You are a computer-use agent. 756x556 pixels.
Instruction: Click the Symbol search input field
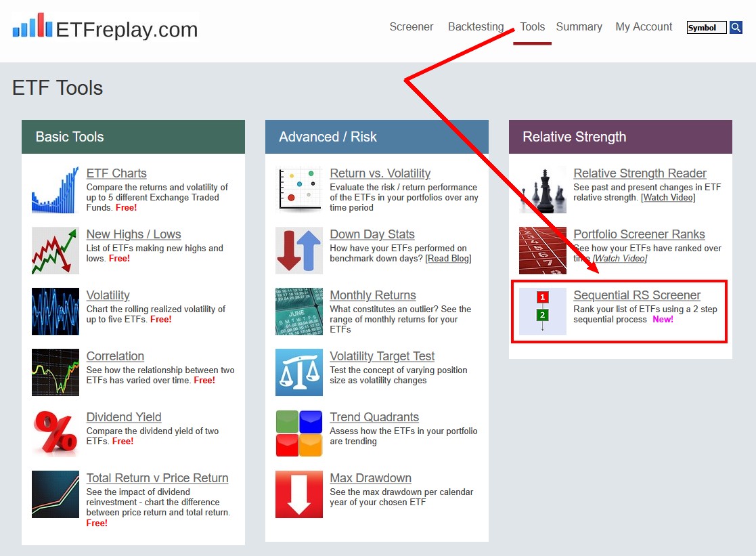[707, 28]
